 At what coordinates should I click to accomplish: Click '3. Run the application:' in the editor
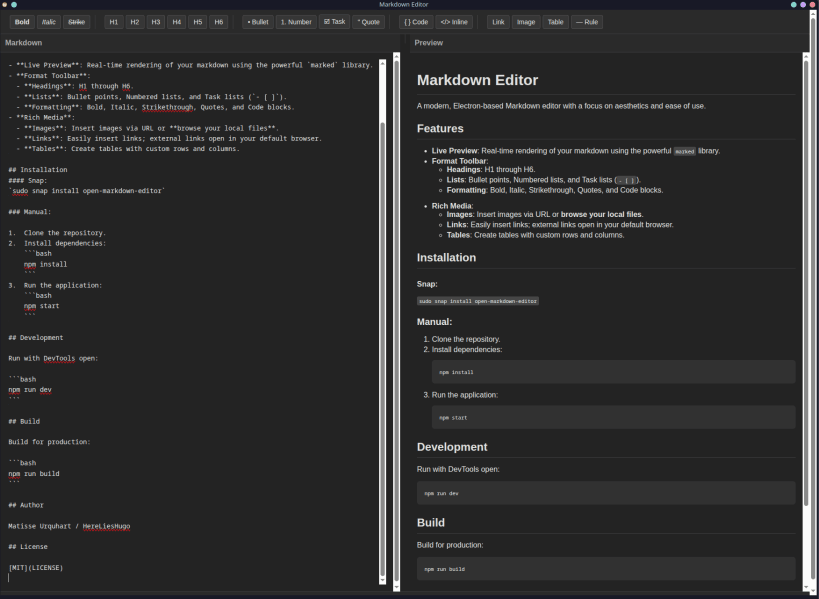click(55, 285)
